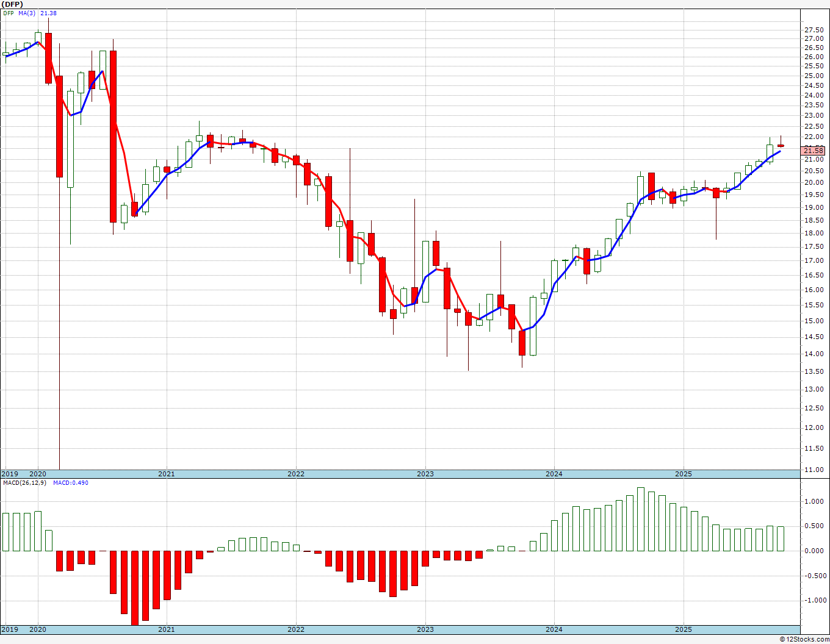The image size is (830, 644).
Task: Select 2025 on the price chart time axis
Action: 684,474
